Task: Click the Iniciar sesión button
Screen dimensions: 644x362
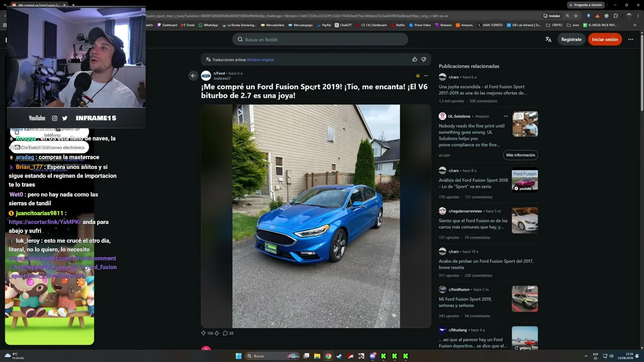Action: coord(605,39)
